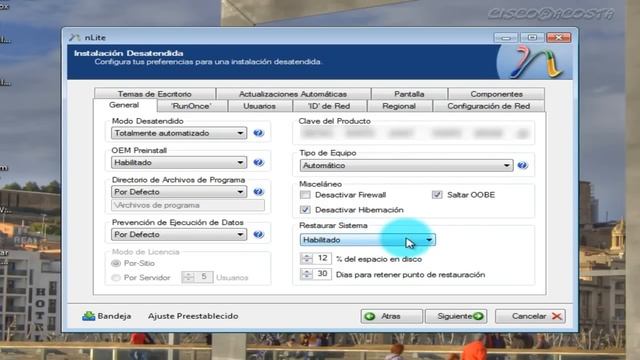Open OEM Preinstall dropdown
The width and height of the screenshot is (640, 360).
click(179, 162)
